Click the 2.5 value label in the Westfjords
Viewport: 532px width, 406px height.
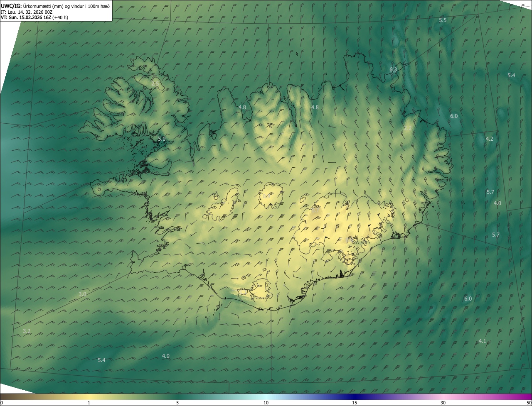[x=155, y=84]
